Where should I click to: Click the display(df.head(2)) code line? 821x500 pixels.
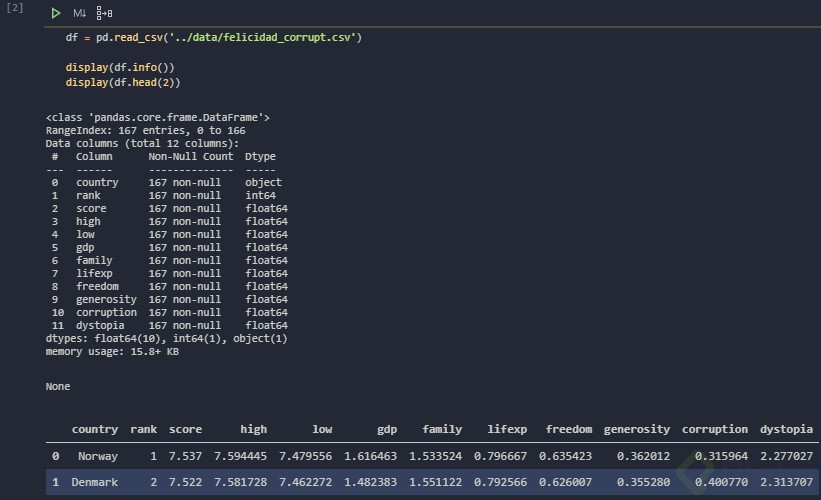(122, 82)
